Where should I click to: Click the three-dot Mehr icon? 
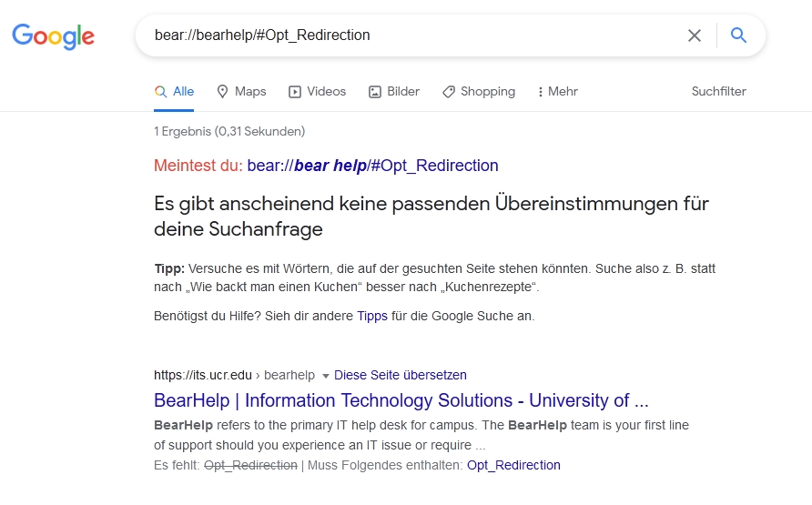tap(540, 92)
